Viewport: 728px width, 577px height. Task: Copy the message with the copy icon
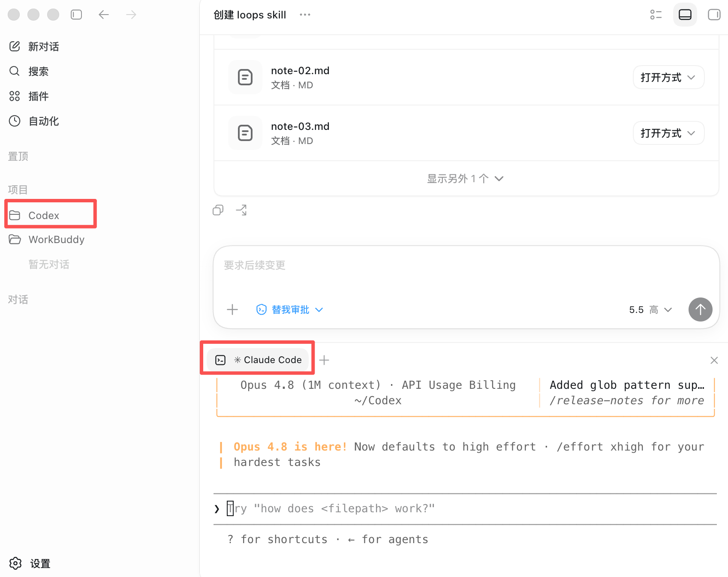click(218, 210)
